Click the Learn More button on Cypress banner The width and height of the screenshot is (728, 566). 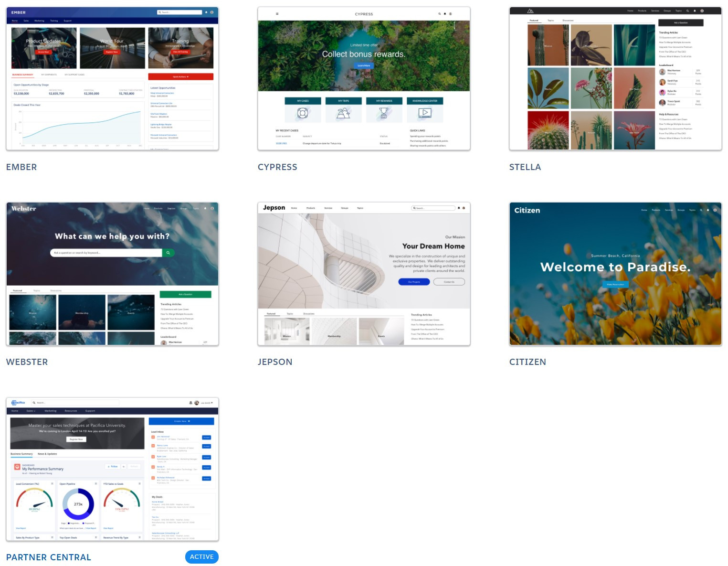coord(364,65)
